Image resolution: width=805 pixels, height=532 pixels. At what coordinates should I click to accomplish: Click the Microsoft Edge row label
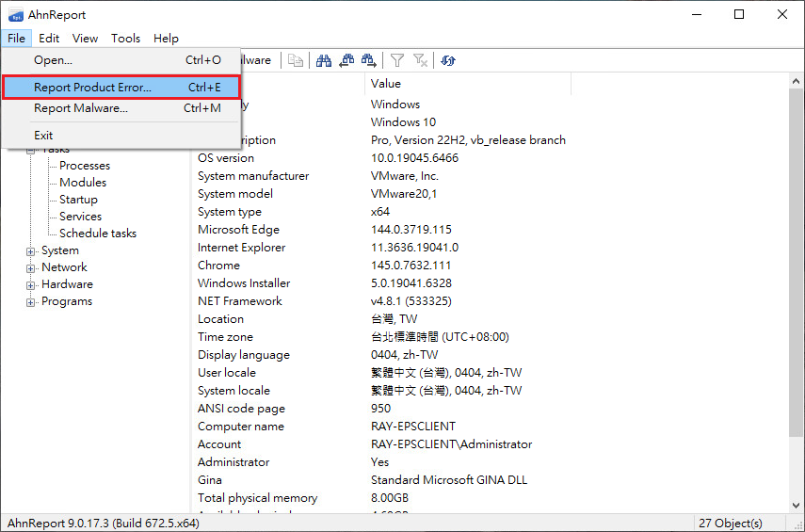click(x=238, y=230)
